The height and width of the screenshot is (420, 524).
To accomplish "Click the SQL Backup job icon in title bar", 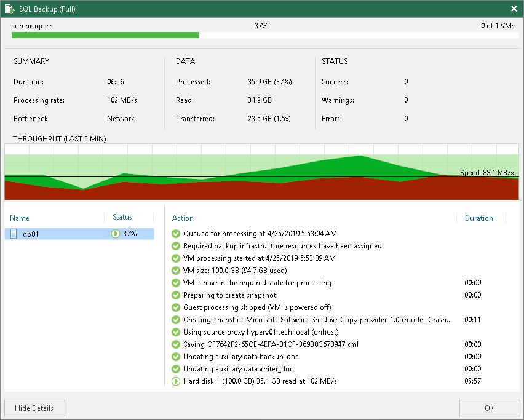I will [x=9, y=9].
